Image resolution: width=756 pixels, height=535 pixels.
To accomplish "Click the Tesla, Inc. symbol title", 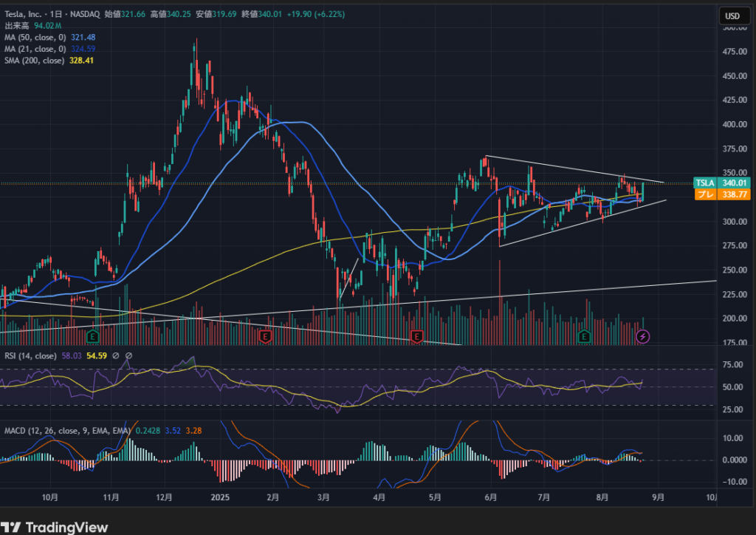I will pyautogui.click(x=23, y=14).
